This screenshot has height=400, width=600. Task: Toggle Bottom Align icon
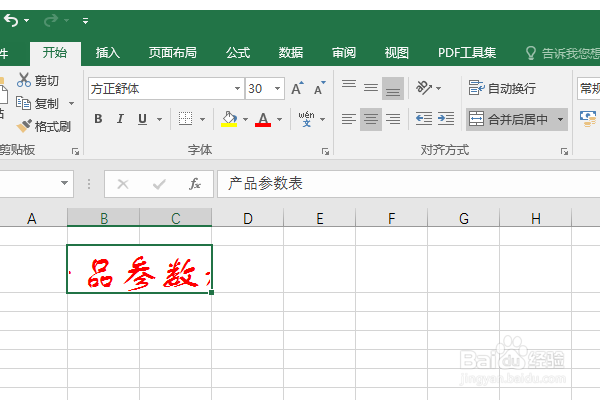click(393, 88)
